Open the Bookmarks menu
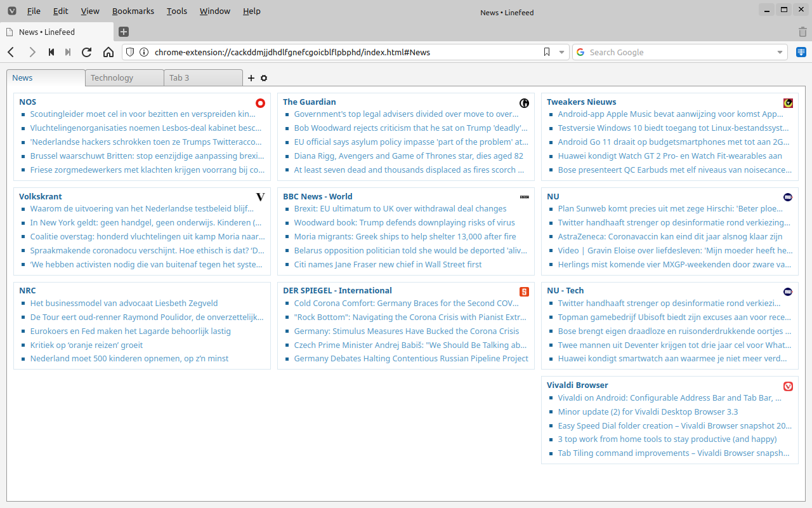This screenshot has height=508, width=812. click(133, 11)
